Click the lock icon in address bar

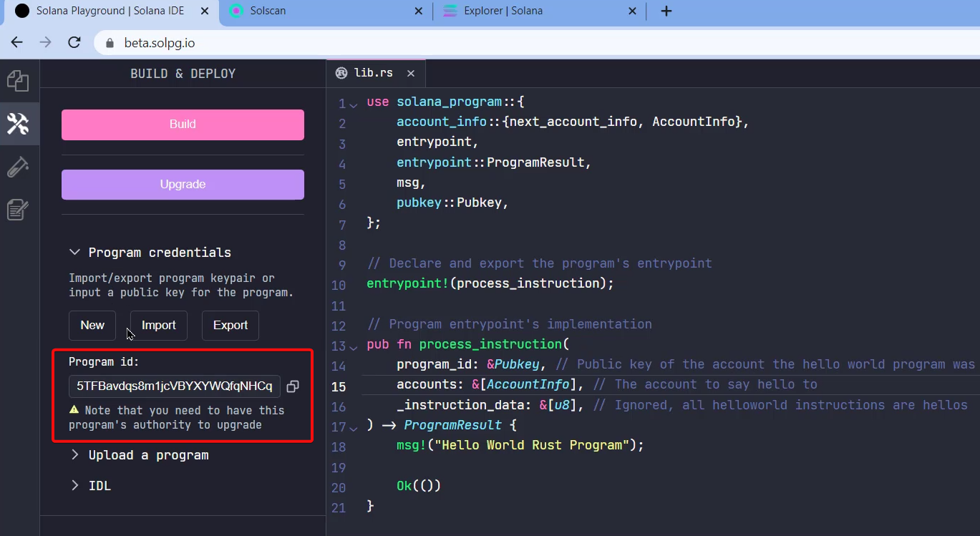pos(110,43)
